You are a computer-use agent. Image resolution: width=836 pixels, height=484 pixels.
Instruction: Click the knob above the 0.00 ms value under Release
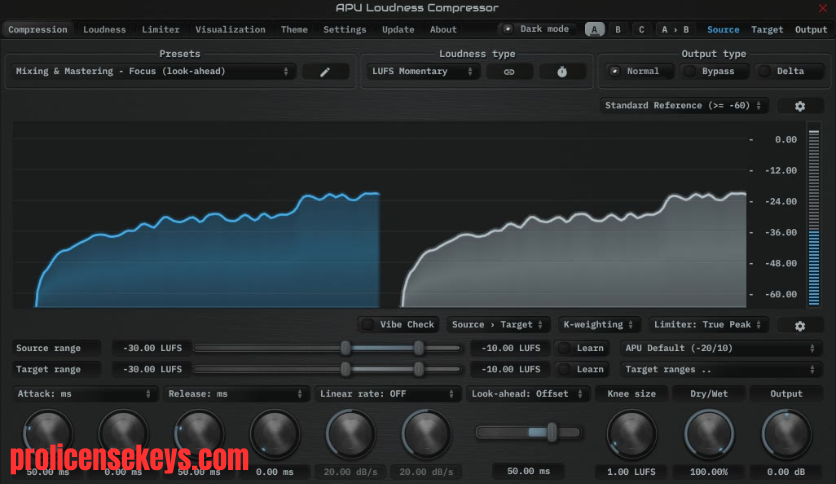(x=275, y=434)
